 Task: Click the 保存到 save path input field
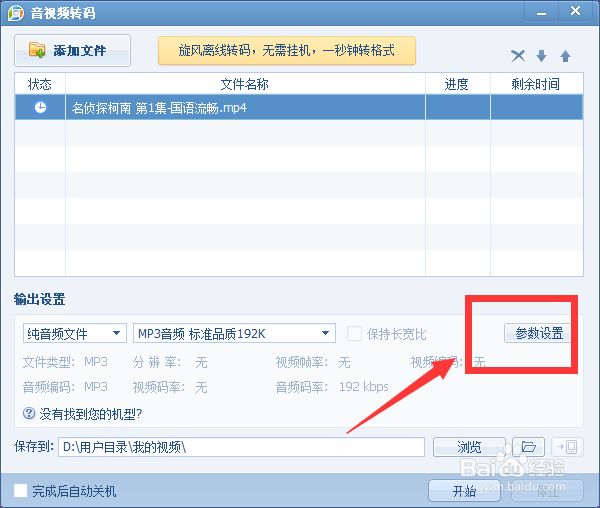(x=241, y=447)
